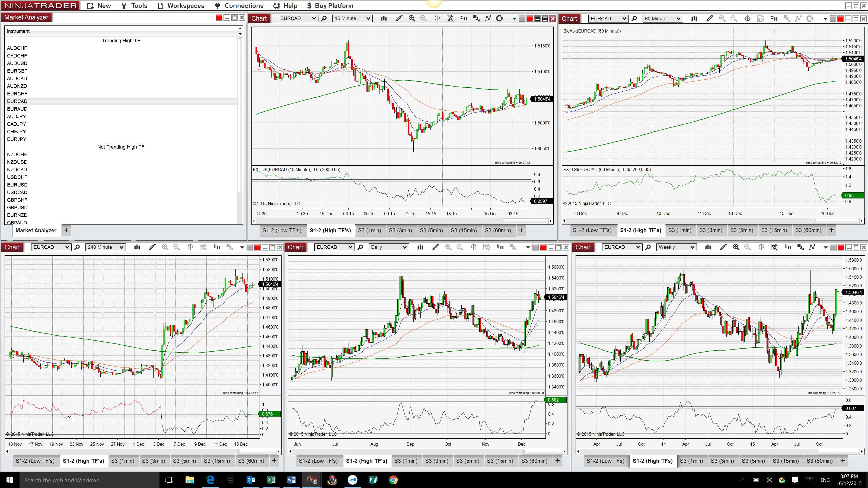The image size is (868, 488).
Task: Switch to S3 (5min) tab in 15 Minute chart
Action: click(x=431, y=230)
